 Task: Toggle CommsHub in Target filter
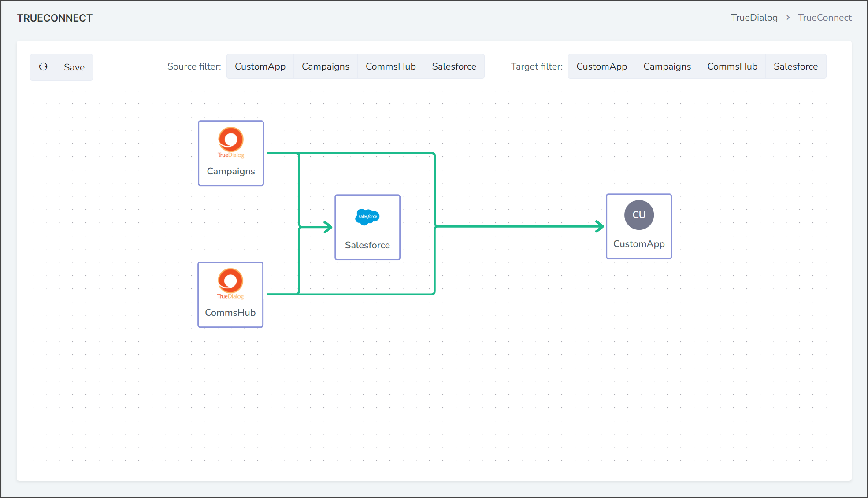click(x=732, y=66)
